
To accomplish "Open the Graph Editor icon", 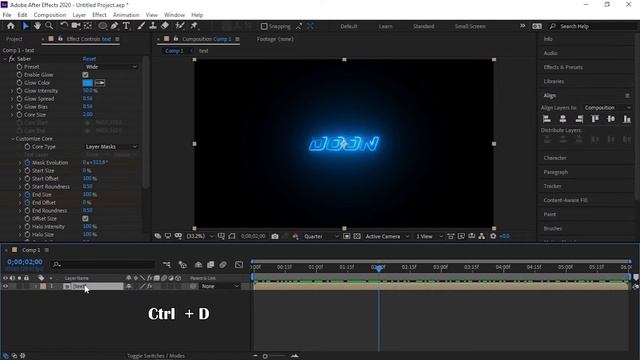I will pos(239,264).
